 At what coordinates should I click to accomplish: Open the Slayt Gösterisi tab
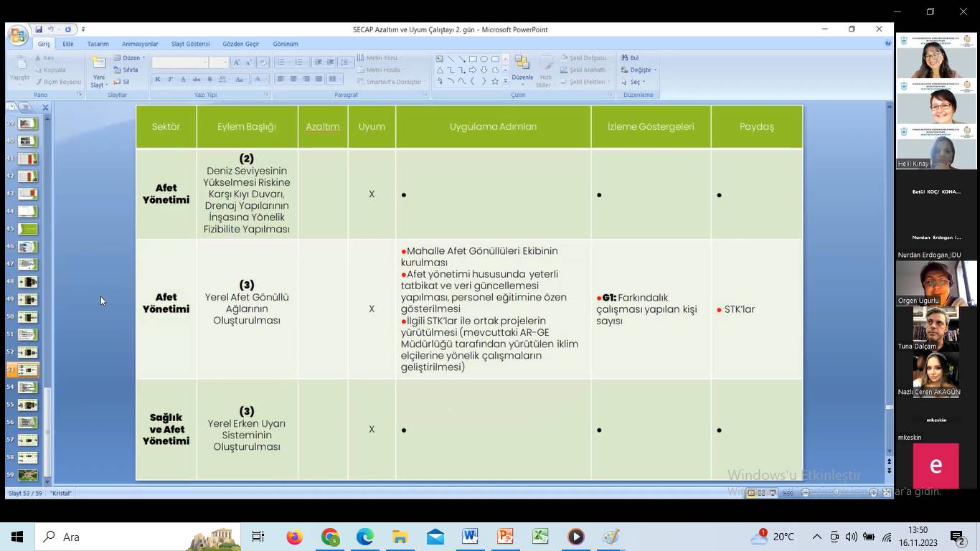pos(190,44)
